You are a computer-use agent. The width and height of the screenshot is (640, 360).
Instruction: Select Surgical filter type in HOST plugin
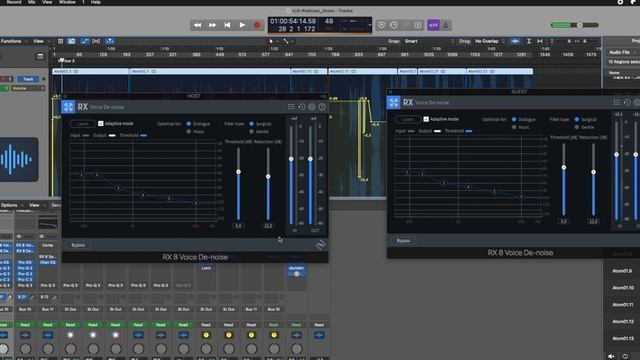pos(251,124)
